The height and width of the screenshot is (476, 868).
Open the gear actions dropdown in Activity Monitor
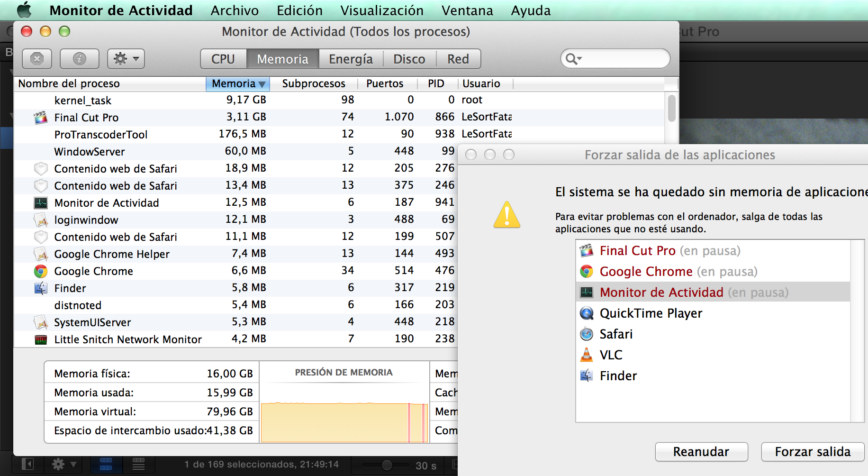[x=126, y=59]
